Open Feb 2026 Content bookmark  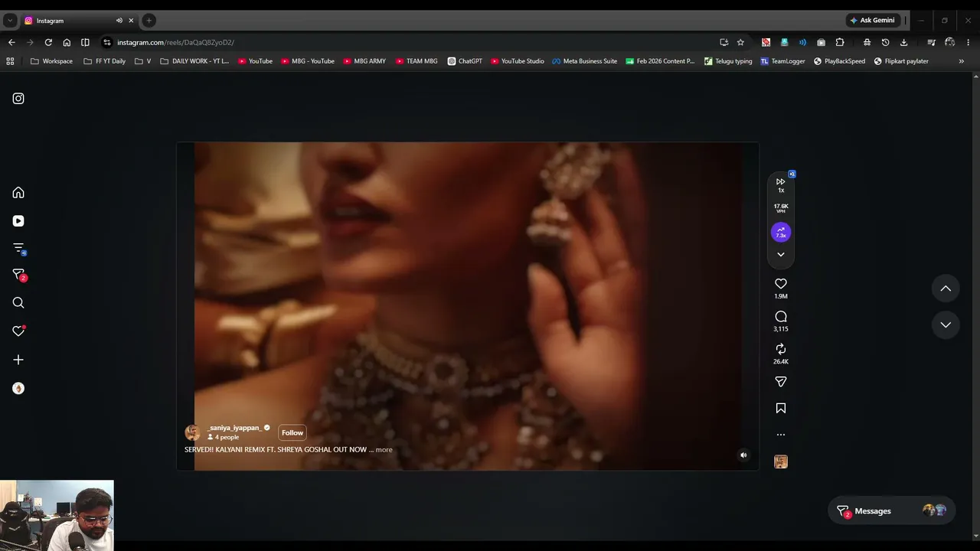(660, 61)
